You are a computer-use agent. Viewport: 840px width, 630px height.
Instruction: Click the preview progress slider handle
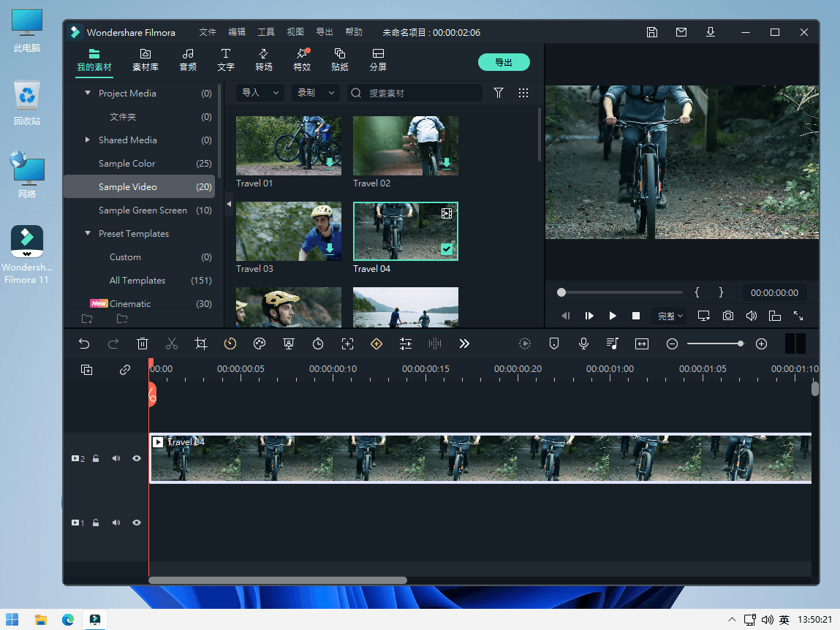(561, 292)
